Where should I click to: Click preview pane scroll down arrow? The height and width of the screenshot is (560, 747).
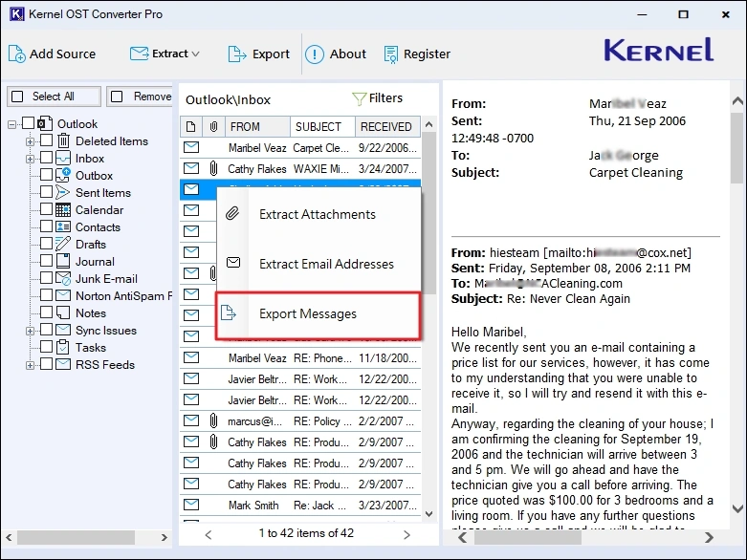737,509
